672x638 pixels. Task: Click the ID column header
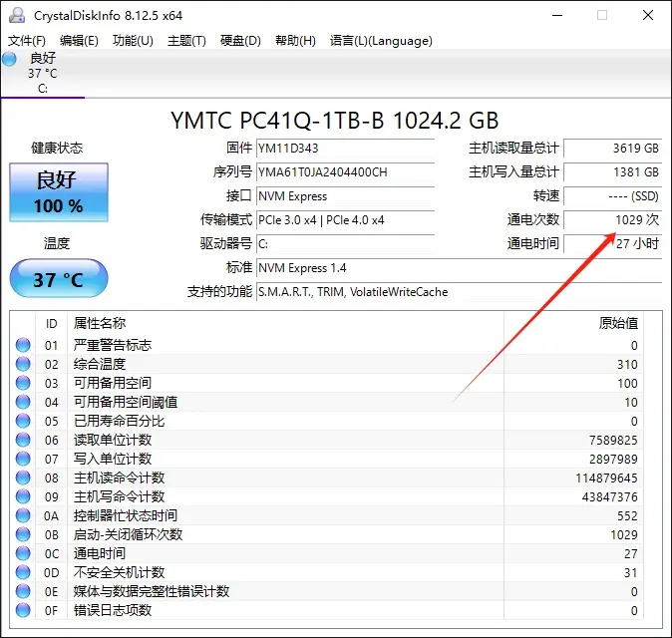[x=52, y=324]
